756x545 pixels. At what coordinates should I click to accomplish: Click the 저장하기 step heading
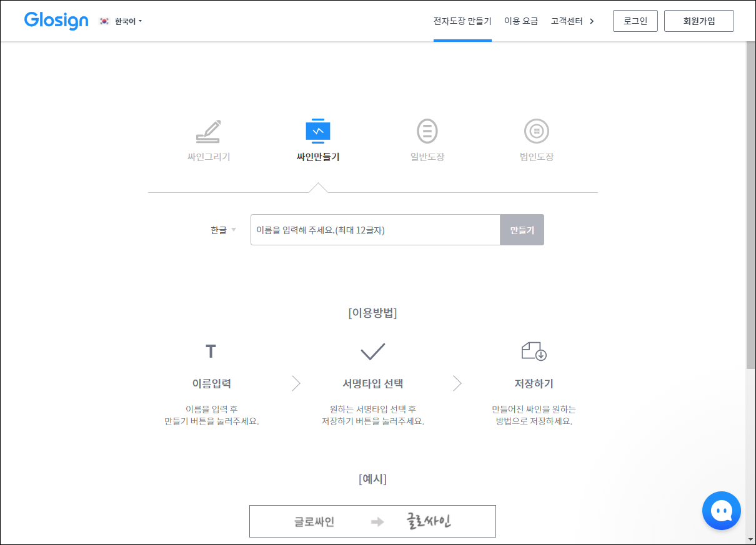(x=534, y=384)
